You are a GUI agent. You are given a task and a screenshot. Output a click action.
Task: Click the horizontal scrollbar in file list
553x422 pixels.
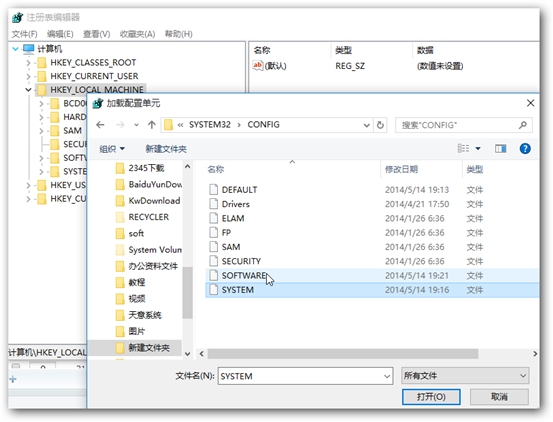tap(343, 354)
